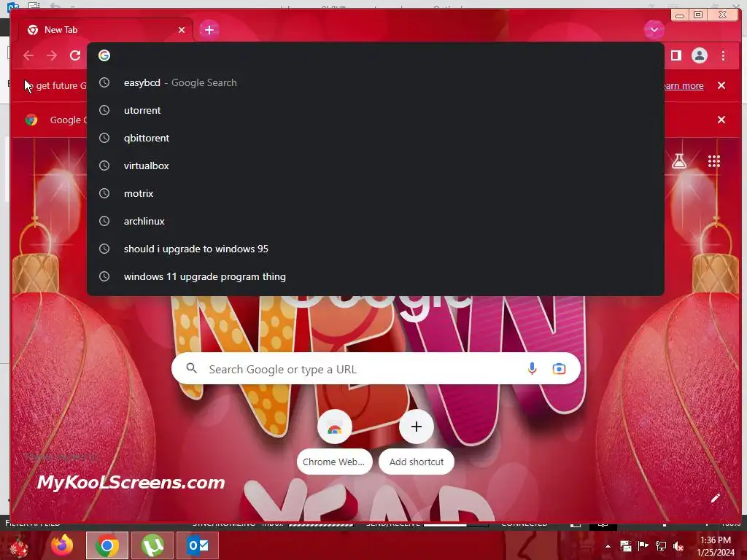The width and height of the screenshot is (747, 560).
Task: Click the omnibox Google icon
Action: [104, 55]
